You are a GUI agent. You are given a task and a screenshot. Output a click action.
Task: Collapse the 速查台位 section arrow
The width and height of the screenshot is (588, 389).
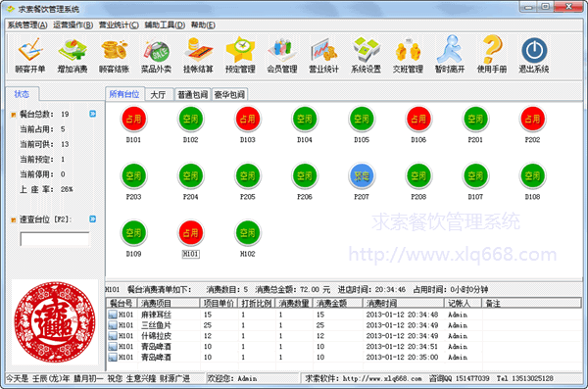point(93,219)
